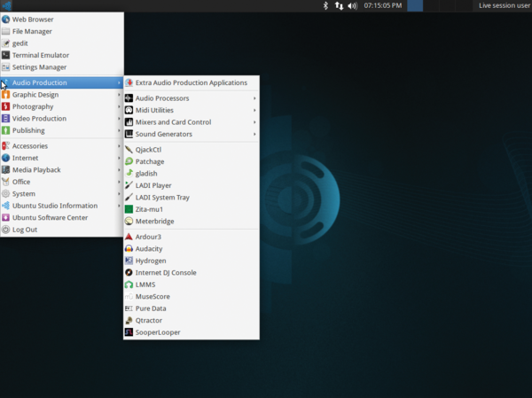Click the SooperLooper icon
Screen dimensions: 532x398
click(x=129, y=332)
